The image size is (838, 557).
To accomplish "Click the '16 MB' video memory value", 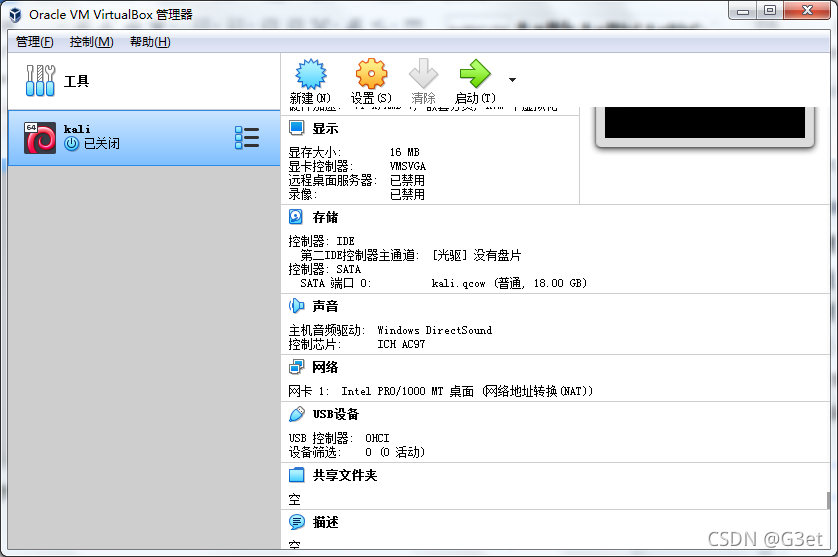I will coord(405,152).
